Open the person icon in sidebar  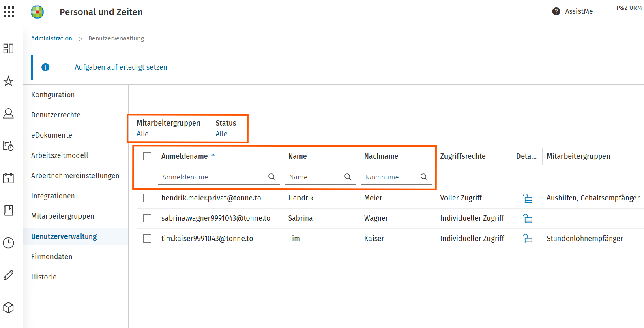[9, 113]
